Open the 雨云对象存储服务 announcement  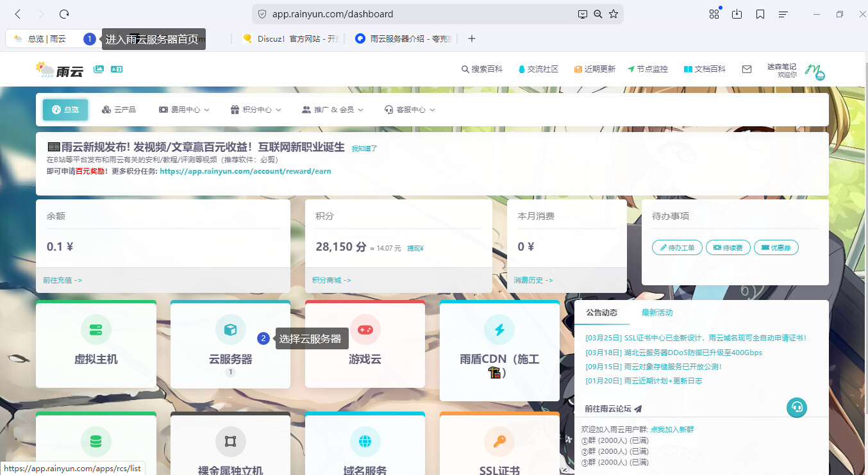(654, 367)
